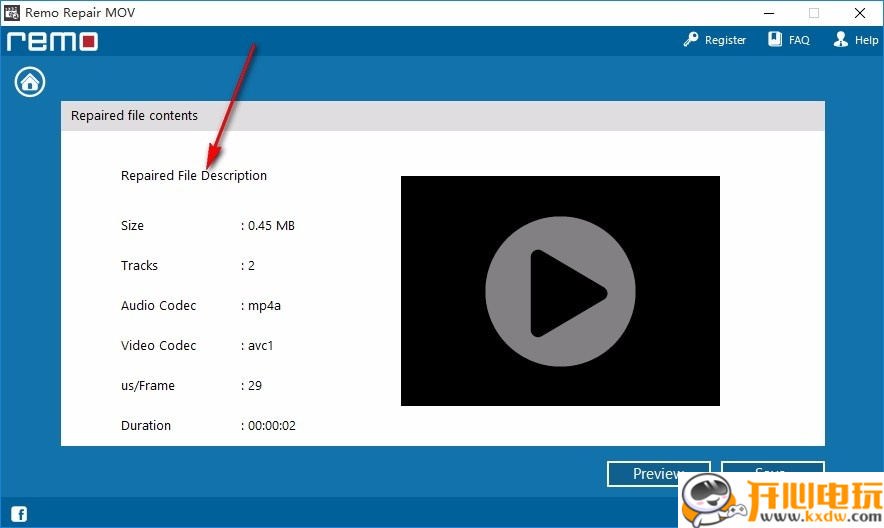Viewport: 884px width, 528px height.
Task: Click the Duration value 00:00:02
Action: point(271,426)
